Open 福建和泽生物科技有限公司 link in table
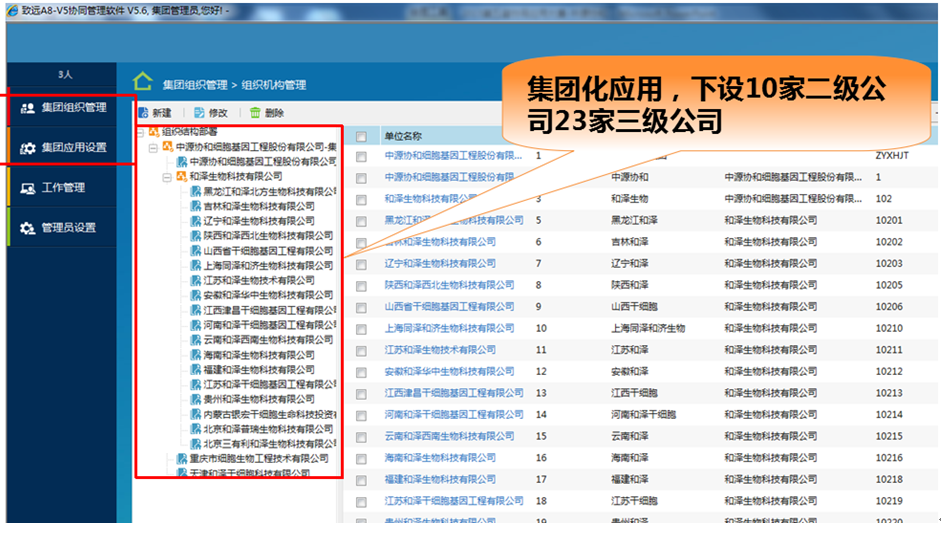 pyautogui.click(x=440, y=480)
